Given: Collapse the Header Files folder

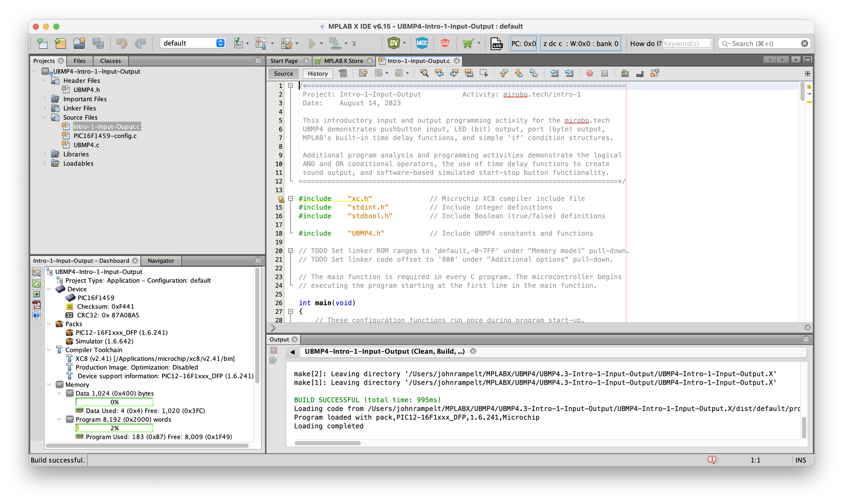Looking at the screenshot, I should point(45,81).
